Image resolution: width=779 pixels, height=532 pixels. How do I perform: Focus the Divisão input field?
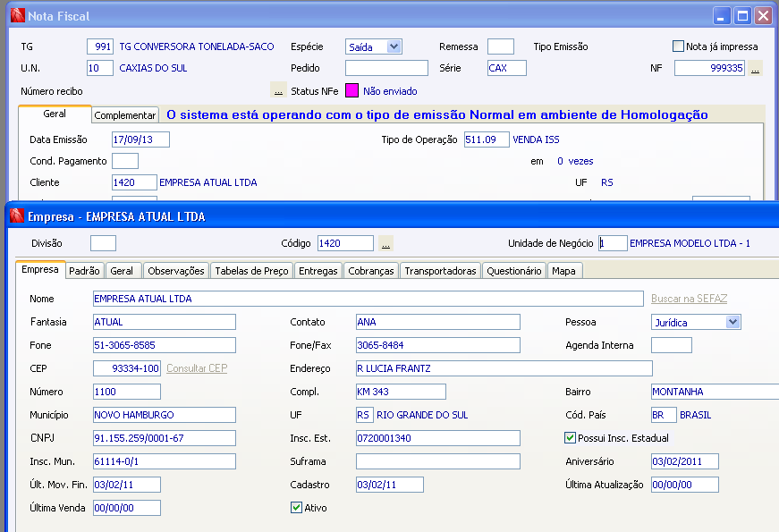[104, 243]
